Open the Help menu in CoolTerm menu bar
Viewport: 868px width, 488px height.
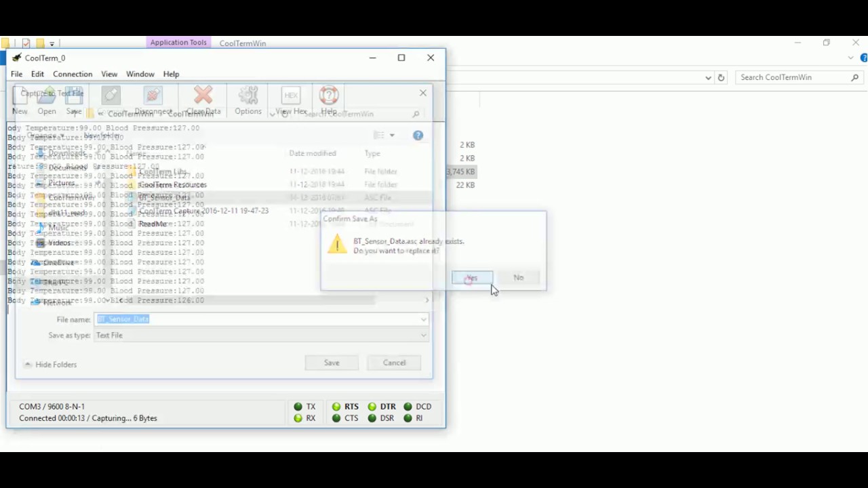(171, 74)
